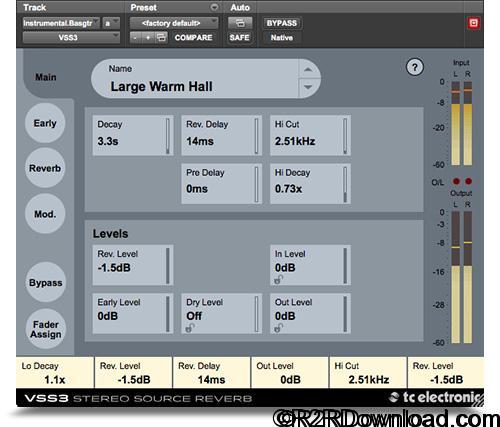
Task: Open the automation enable window icon under Auto
Action: click(240, 23)
